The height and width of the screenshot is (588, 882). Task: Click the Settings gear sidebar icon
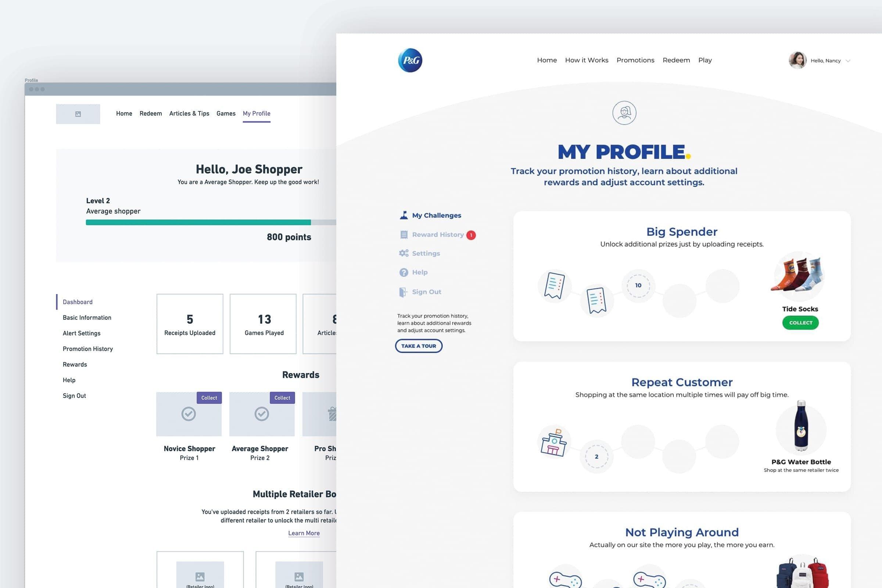tap(403, 253)
